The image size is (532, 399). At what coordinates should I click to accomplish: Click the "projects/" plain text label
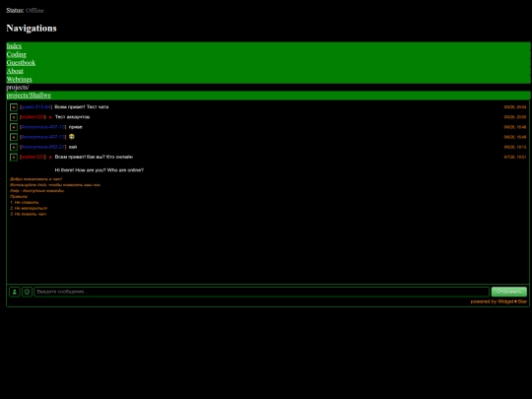(x=18, y=88)
